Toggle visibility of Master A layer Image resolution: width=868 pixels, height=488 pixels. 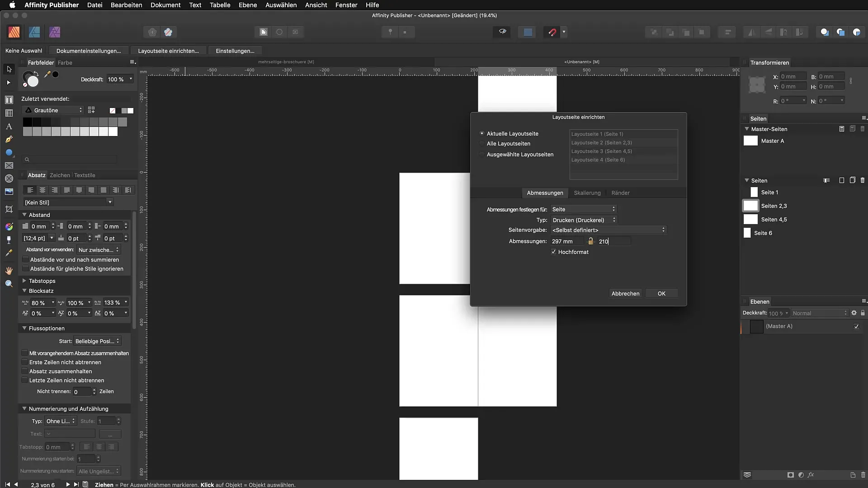856,326
